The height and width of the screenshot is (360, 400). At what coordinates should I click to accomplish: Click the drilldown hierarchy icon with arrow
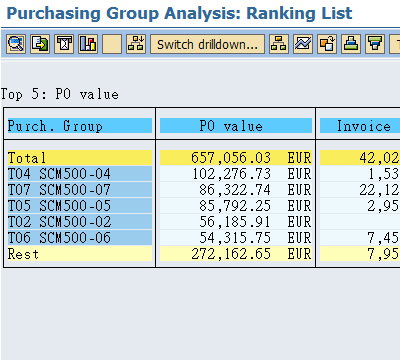(x=136, y=44)
